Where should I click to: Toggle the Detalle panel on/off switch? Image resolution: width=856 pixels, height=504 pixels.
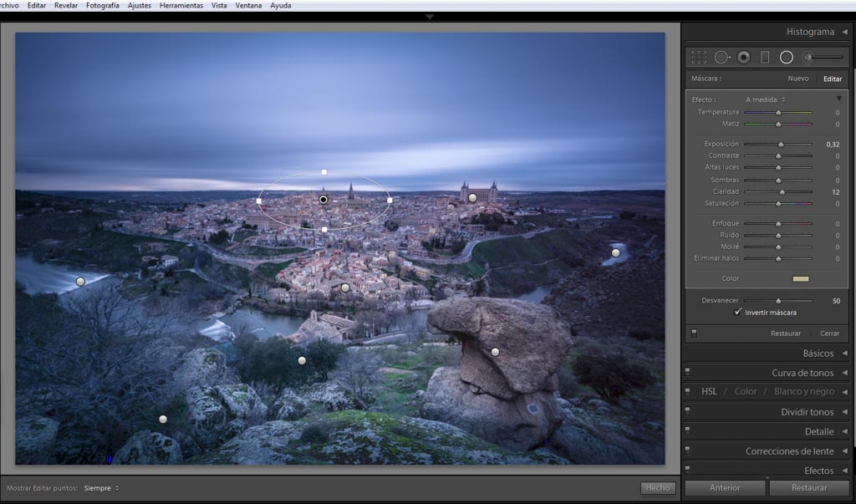pyautogui.click(x=688, y=432)
